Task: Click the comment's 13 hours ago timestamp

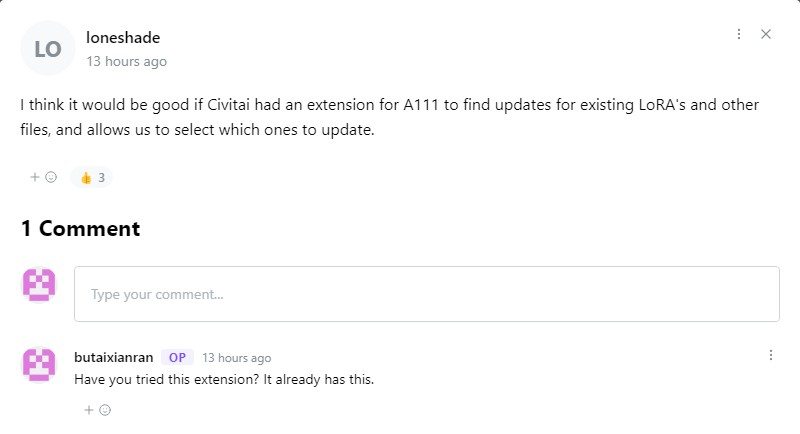Action: click(x=236, y=357)
